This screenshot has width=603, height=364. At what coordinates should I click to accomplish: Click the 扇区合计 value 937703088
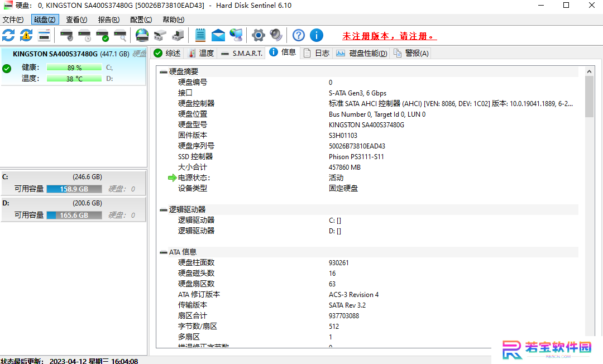click(x=344, y=316)
